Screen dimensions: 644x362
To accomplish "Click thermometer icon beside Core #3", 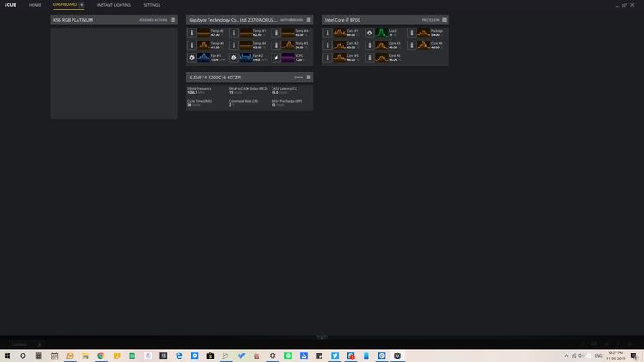I will pos(370,45).
